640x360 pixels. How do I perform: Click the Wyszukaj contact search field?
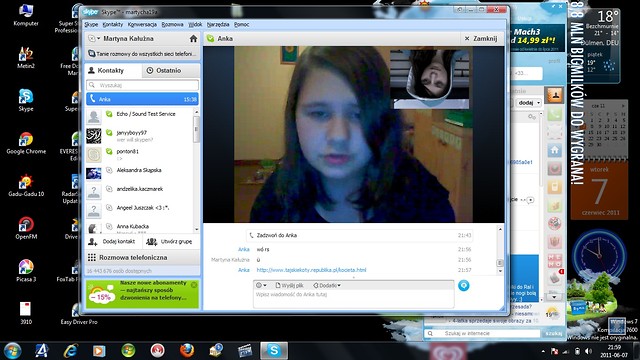coord(142,85)
